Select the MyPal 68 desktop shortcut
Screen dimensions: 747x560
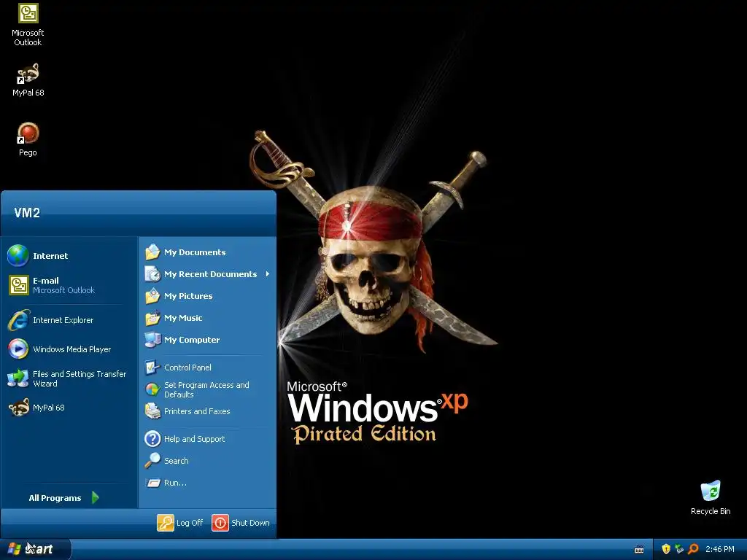click(28, 80)
